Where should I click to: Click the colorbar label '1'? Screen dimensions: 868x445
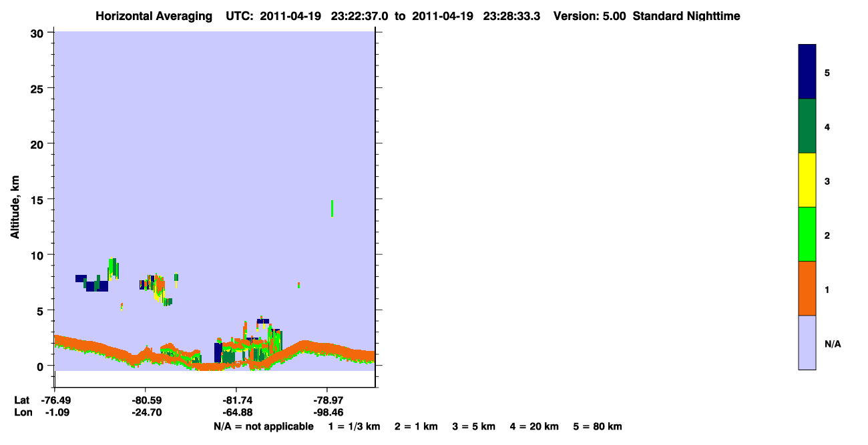pyautogui.click(x=827, y=290)
